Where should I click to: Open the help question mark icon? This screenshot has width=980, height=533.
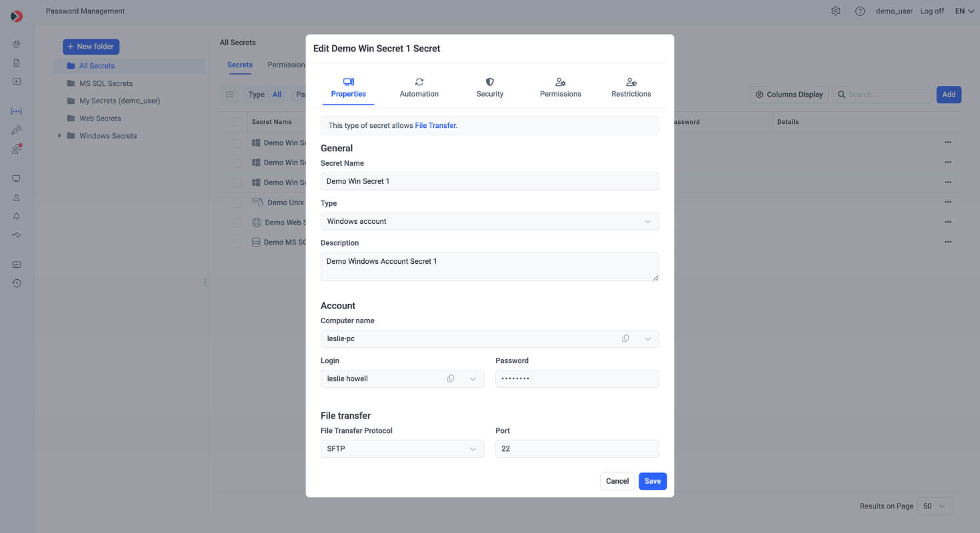tap(860, 11)
